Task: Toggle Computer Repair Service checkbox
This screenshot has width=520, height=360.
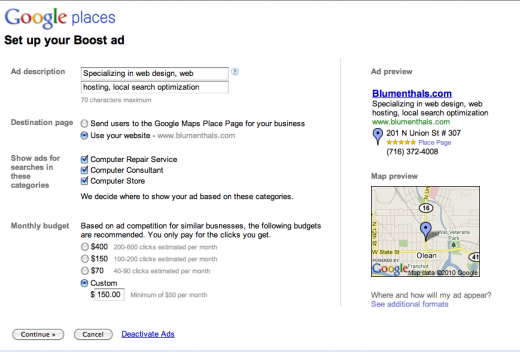Action: click(x=85, y=159)
